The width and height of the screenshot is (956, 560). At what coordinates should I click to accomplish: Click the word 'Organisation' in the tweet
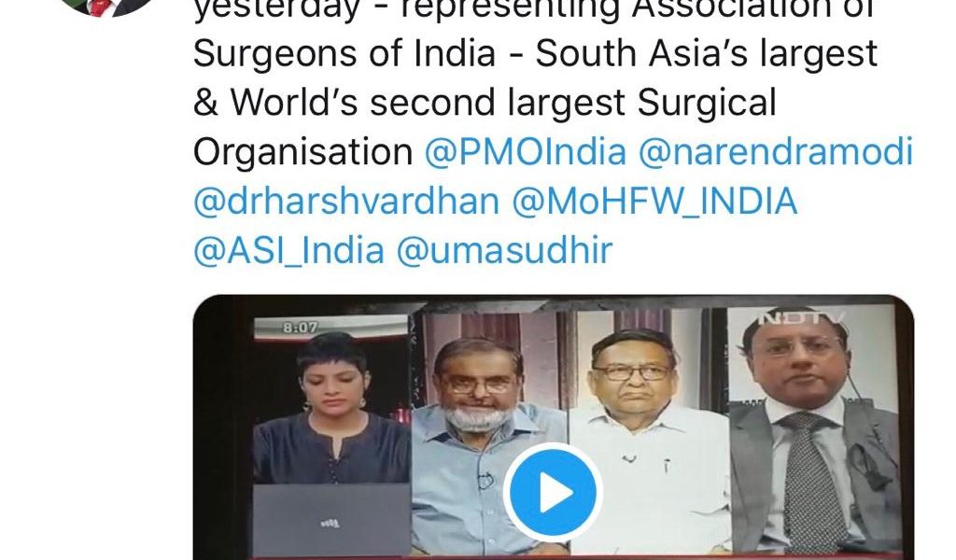coord(303,152)
